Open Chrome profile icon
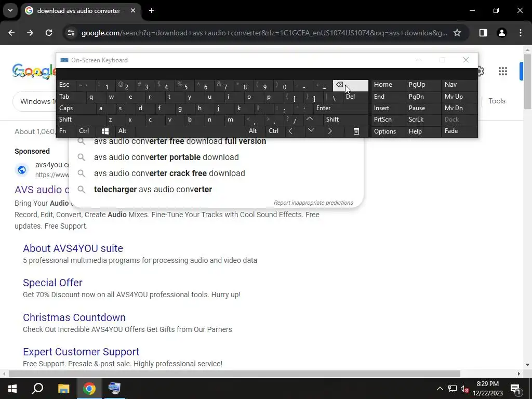This screenshot has height=399, width=532. [x=502, y=33]
